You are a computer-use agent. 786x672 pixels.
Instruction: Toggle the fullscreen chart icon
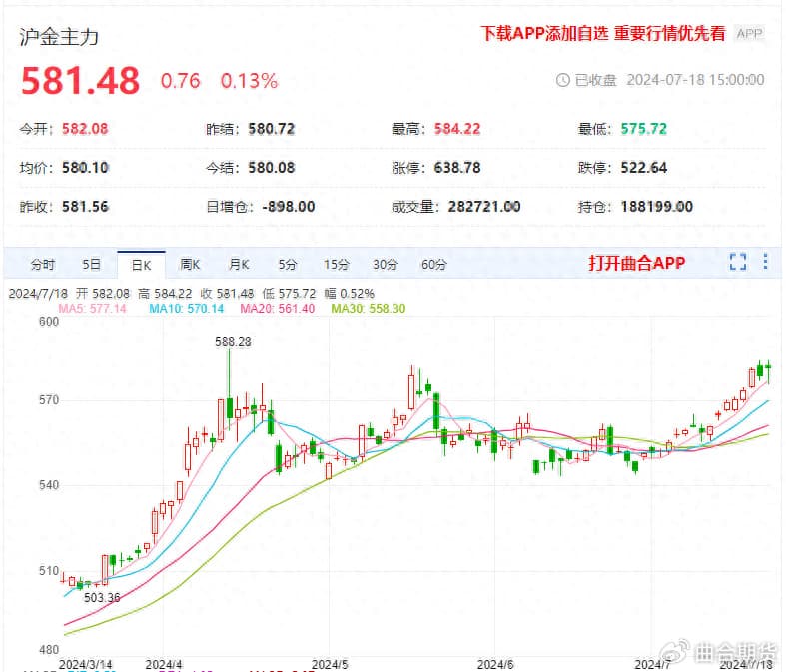pos(737,262)
